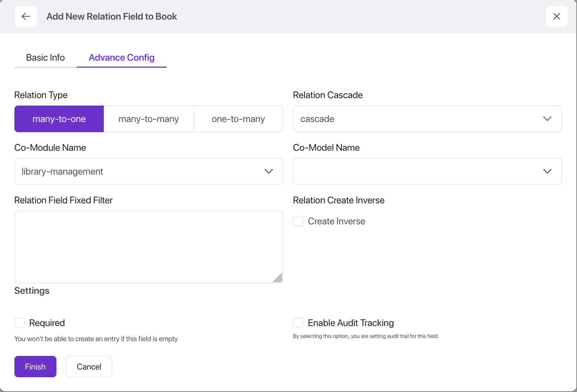Open the empty Co-Model Name dropdown
Screen dimensions: 577x392
point(414,171)
